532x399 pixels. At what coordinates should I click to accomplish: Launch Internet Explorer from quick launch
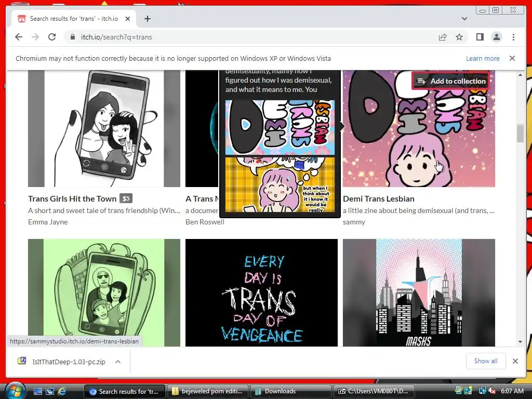[x=62, y=391]
